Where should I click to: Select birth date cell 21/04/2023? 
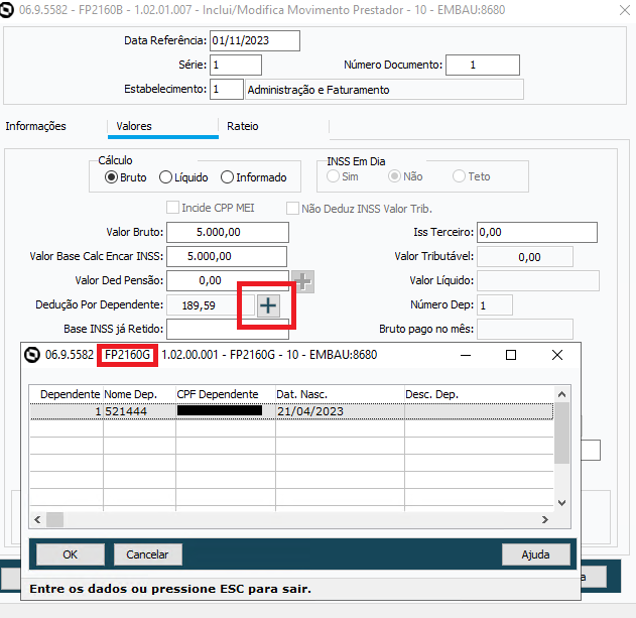[x=340, y=411]
